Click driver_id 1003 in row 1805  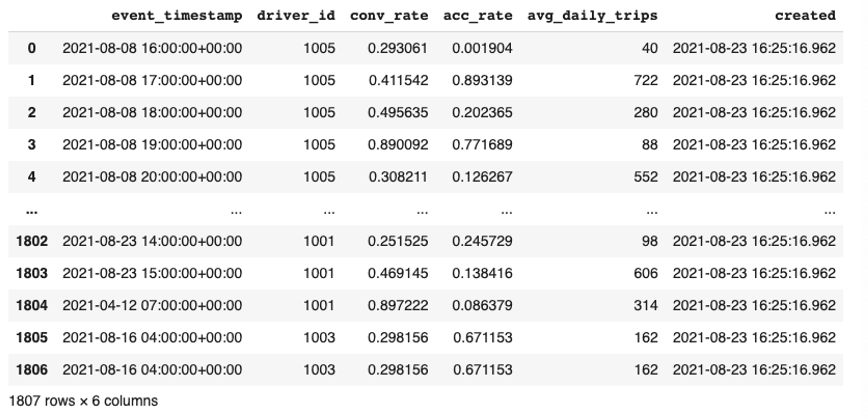click(x=319, y=337)
